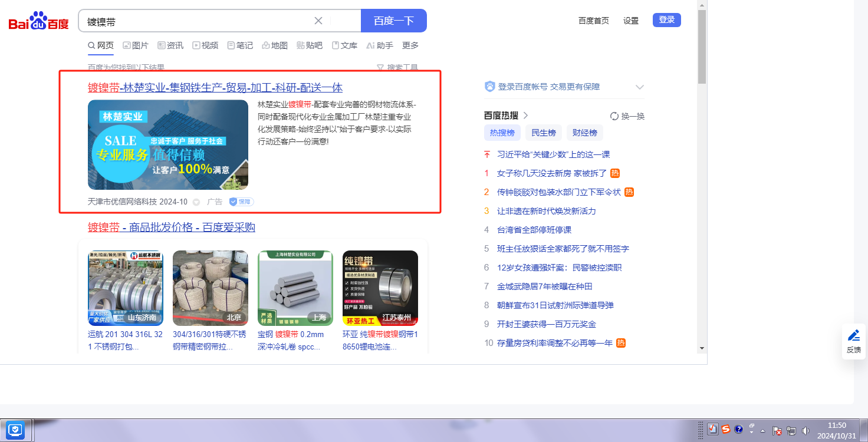Switch to the 资讯 search tab
The image size is (868, 442).
tap(170, 45)
